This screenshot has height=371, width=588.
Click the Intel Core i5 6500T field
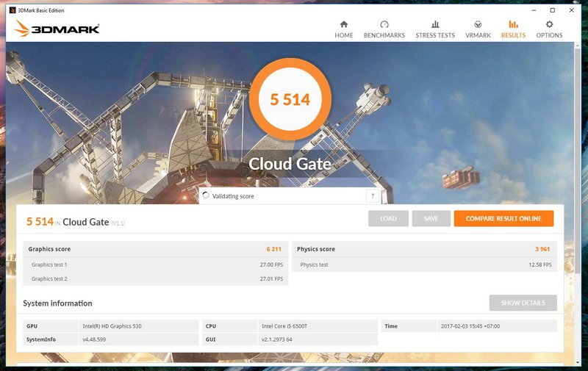[x=318, y=325]
